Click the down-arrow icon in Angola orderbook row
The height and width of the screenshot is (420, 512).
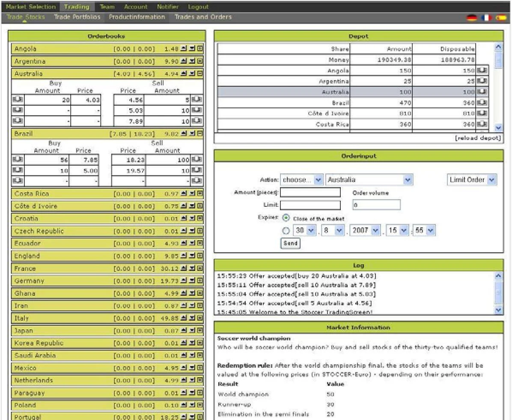click(x=192, y=49)
